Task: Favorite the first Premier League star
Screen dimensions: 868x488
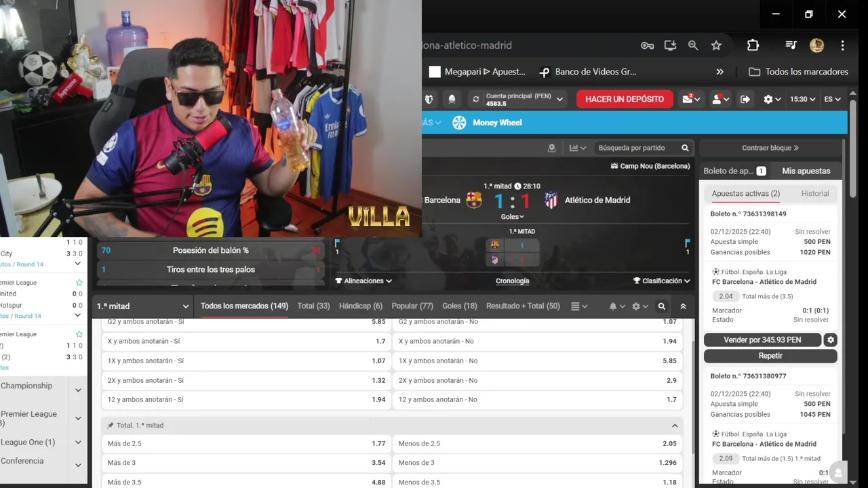Action: pyautogui.click(x=79, y=283)
